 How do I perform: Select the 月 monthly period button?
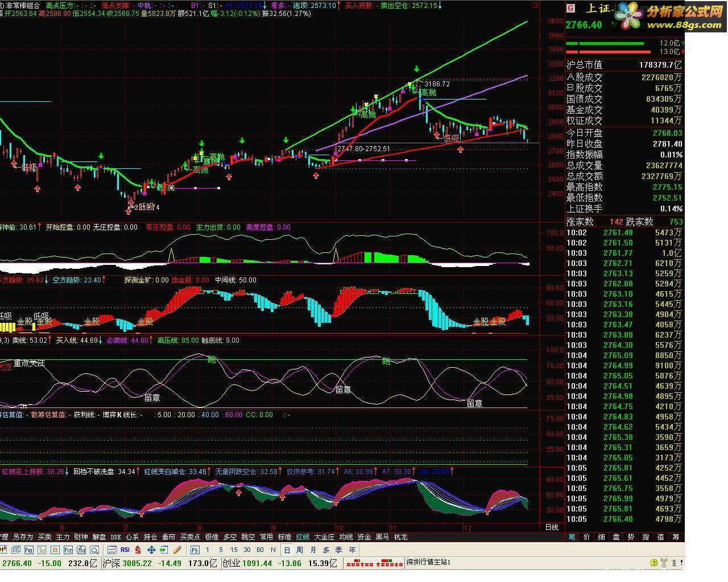313,550
